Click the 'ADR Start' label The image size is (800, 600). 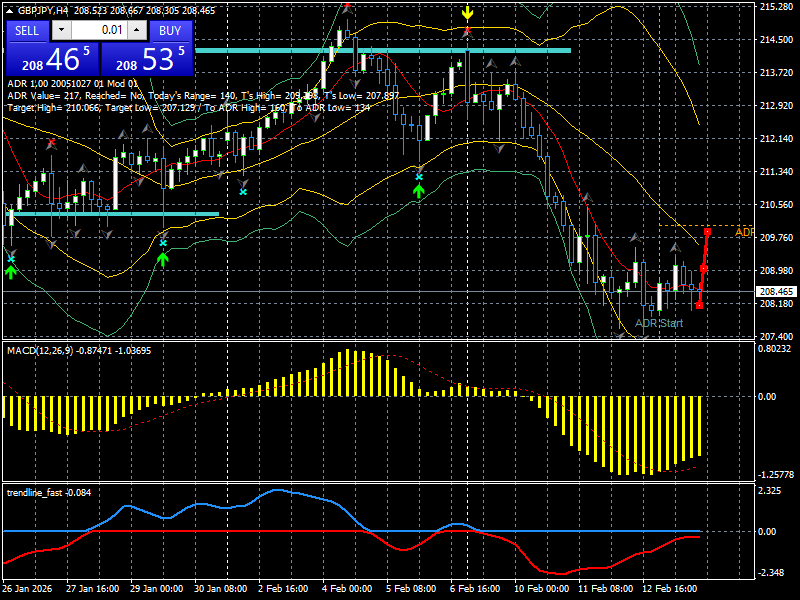tap(659, 323)
